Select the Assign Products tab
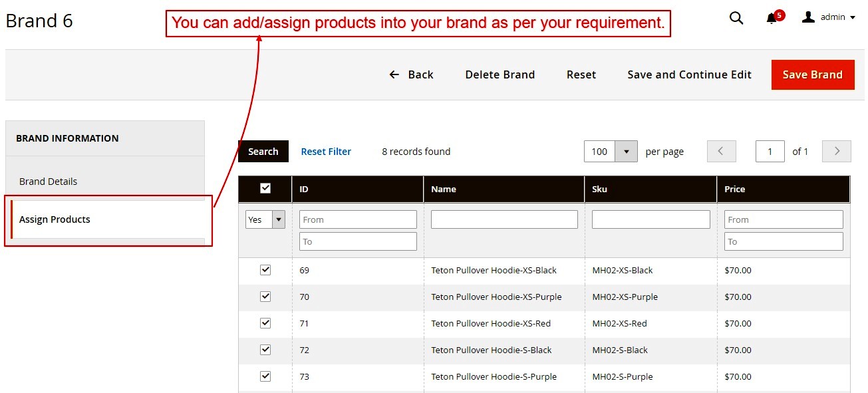Viewport: 868px width, 393px height. (x=55, y=219)
